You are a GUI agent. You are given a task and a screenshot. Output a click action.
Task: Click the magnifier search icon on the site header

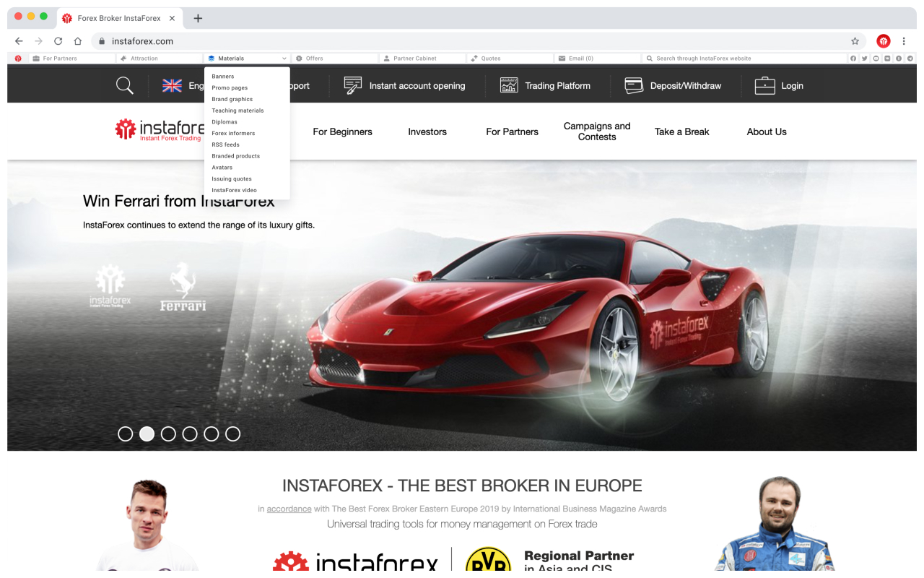pyautogui.click(x=125, y=85)
